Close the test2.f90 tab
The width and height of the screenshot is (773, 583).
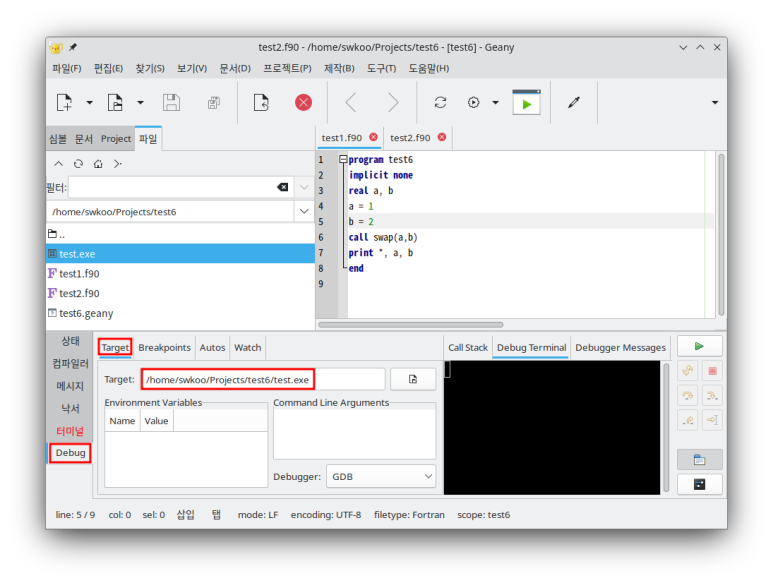point(442,137)
